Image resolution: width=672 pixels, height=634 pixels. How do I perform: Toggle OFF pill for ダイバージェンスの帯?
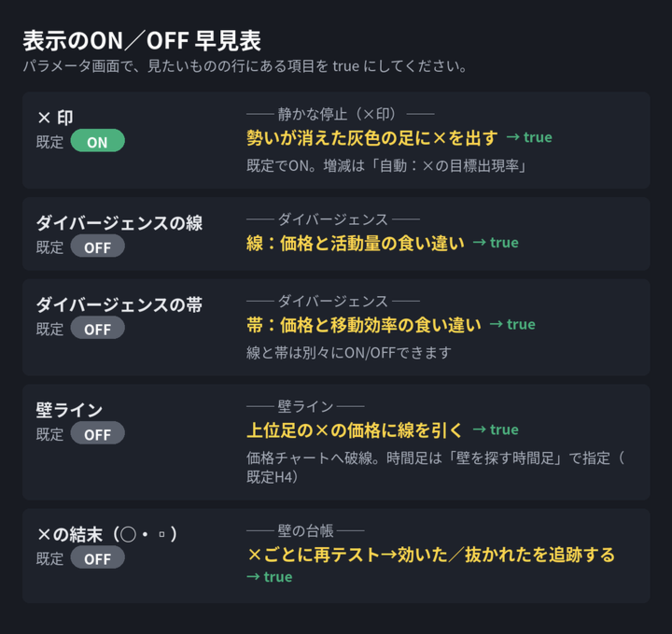click(98, 328)
